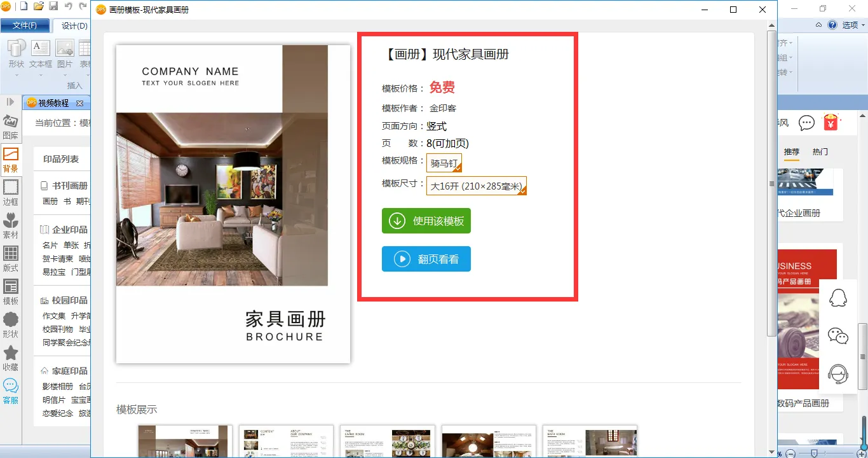Open the 背景 background sidebar panel
This screenshot has width=868, height=458.
pyautogui.click(x=10, y=160)
